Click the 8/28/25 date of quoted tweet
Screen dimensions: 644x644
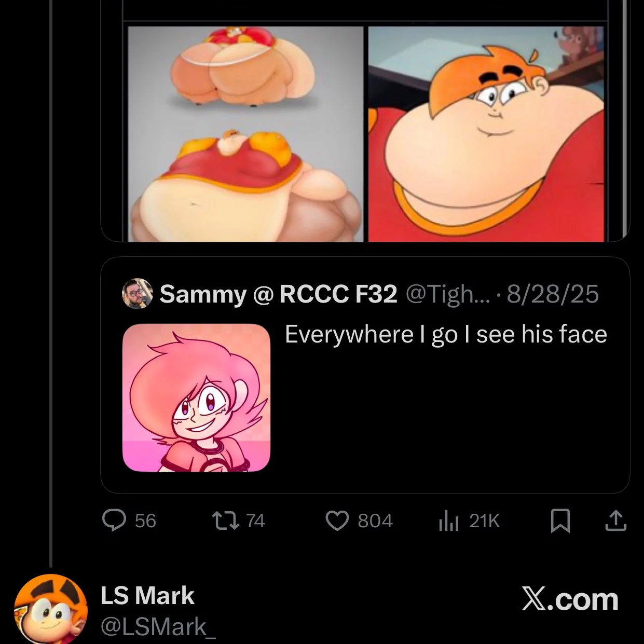[x=553, y=294]
